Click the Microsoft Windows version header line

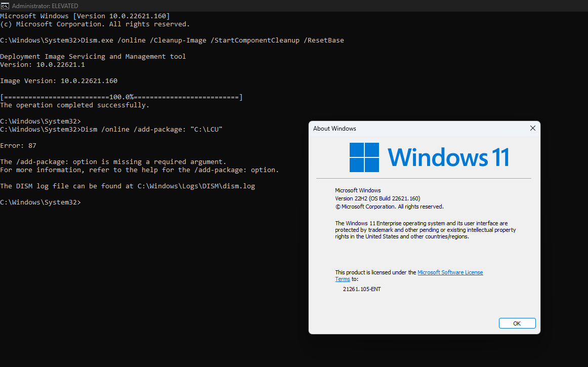pos(85,16)
